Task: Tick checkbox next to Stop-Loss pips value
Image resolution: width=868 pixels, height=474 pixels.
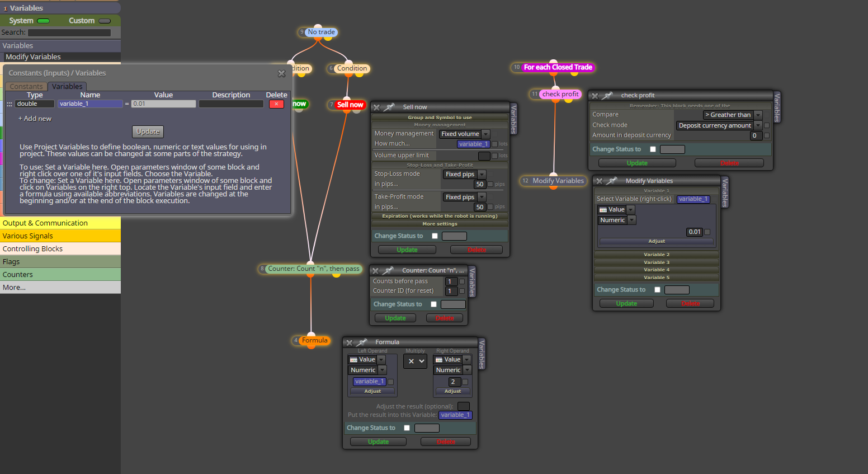Action: tap(490, 184)
